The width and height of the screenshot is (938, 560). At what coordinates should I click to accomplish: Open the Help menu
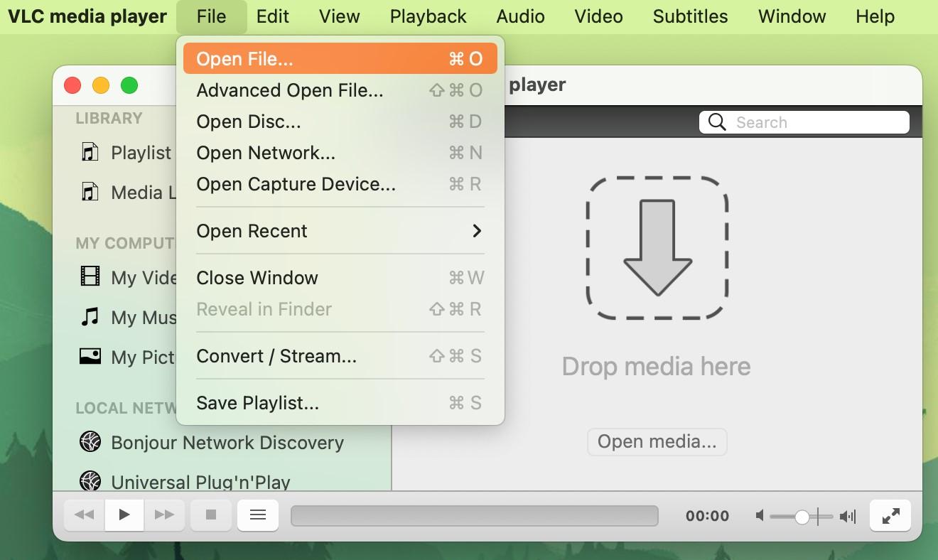[x=875, y=16]
